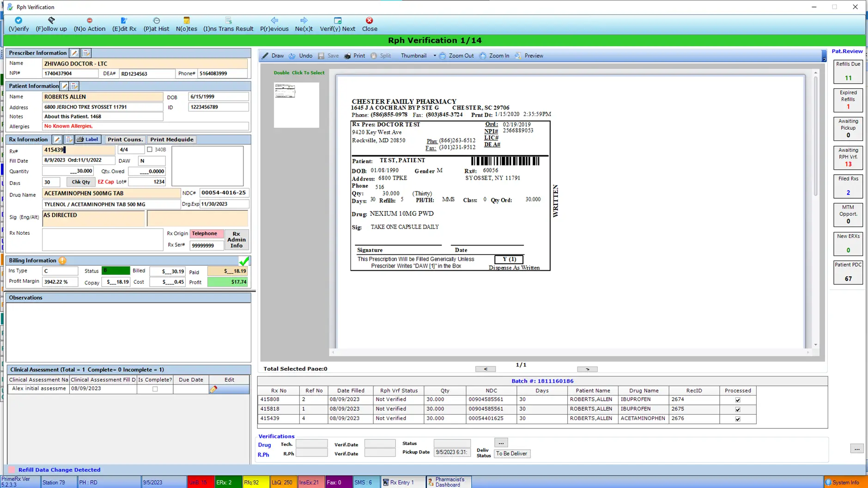868x488 pixels.
Task: Click the Pat.Review heading
Action: (847, 51)
